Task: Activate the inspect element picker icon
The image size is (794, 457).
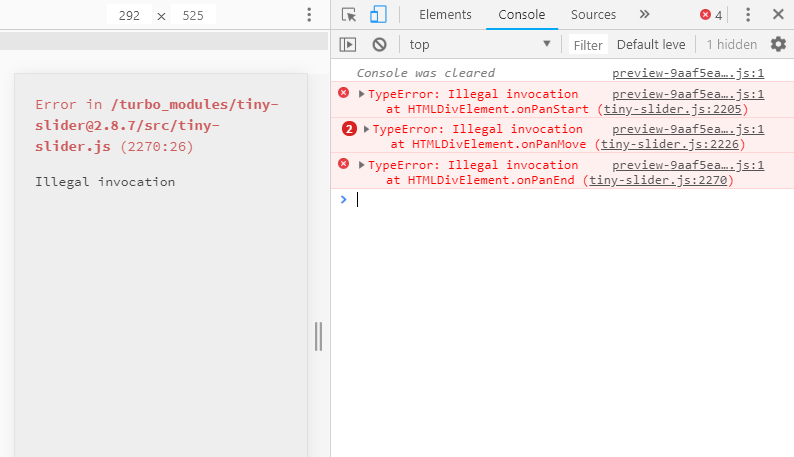Action: tap(349, 15)
